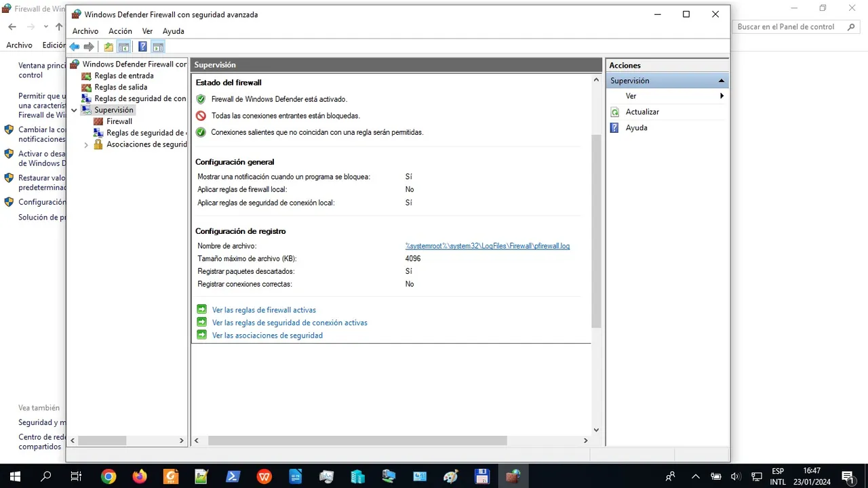
Task: Open the Paint palette icon on the taskbar
Action: coord(450,476)
